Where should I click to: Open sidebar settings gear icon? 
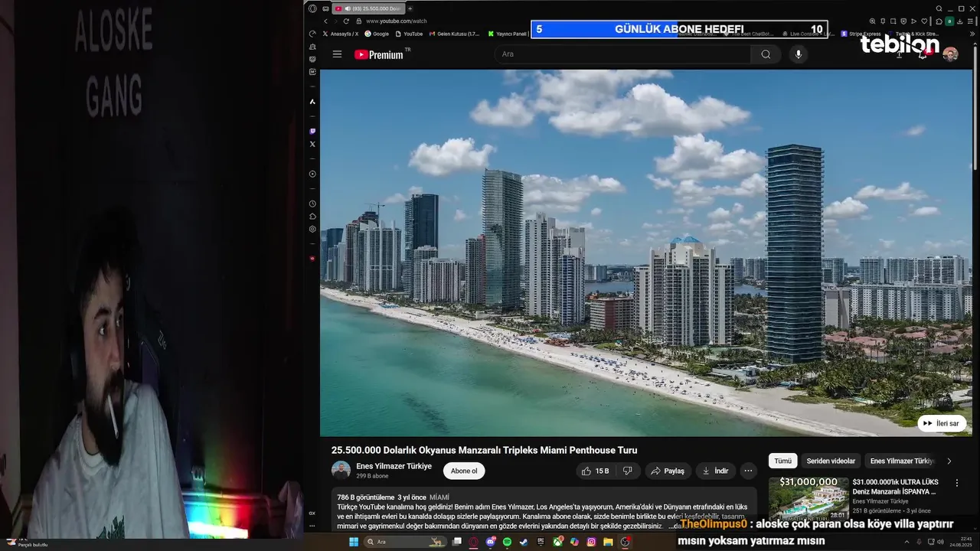pos(312,229)
